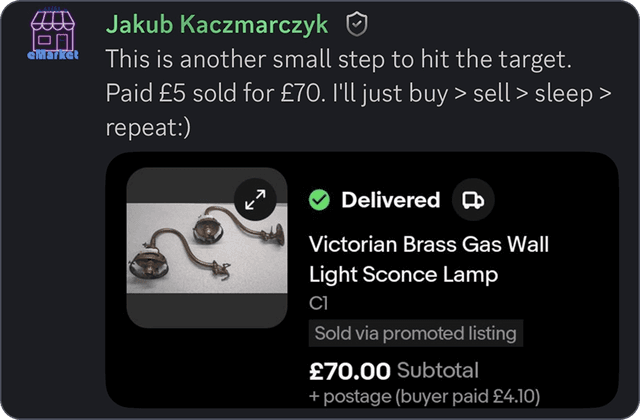Screen dimensions: 640x420
Task: Click the "Sold via promoted listing" badge
Action: point(415,333)
